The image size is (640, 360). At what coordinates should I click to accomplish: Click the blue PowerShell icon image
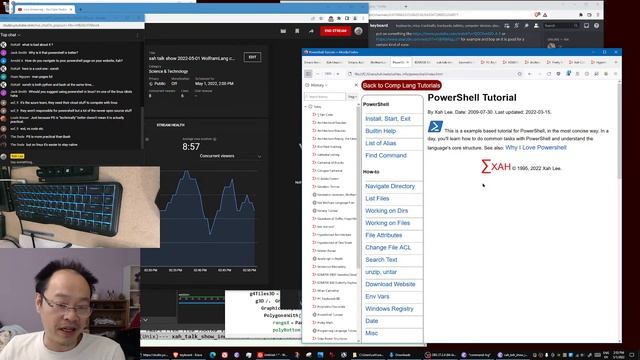(x=435, y=127)
